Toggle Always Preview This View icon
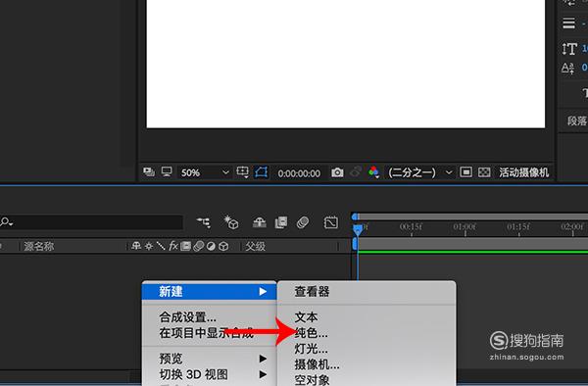 point(149,172)
